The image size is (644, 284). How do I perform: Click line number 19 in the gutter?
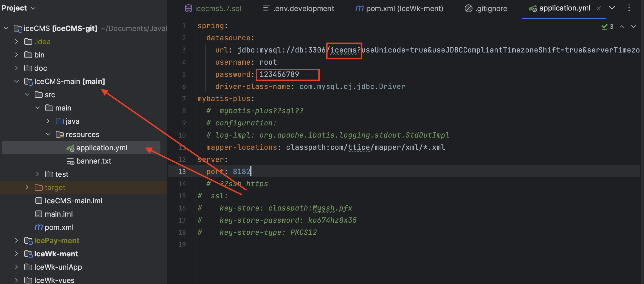click(182, 244)
